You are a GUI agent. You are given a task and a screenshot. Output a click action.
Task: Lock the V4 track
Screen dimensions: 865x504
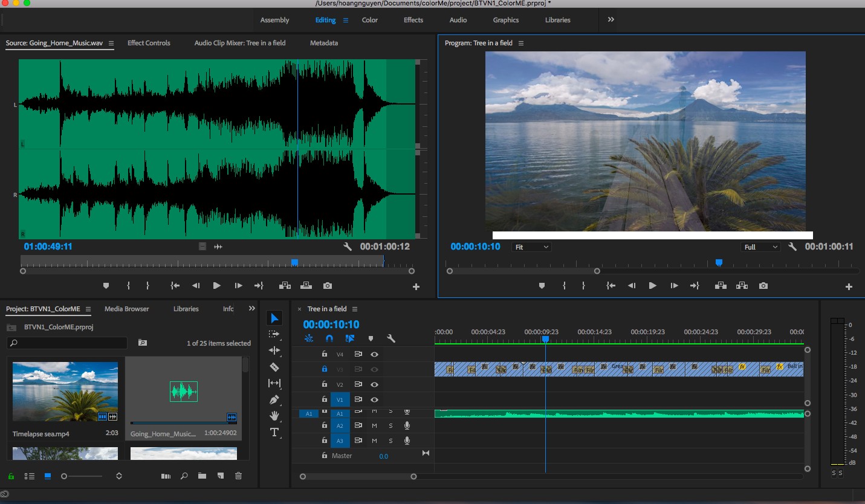(x=325, y=355)
